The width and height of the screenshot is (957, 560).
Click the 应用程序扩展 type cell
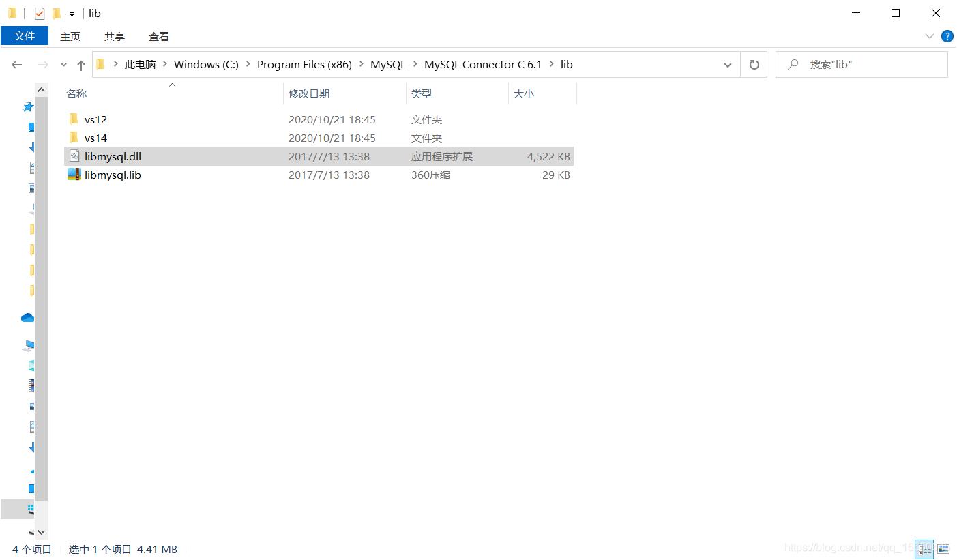pyautogui.click(x=442, y=157)
